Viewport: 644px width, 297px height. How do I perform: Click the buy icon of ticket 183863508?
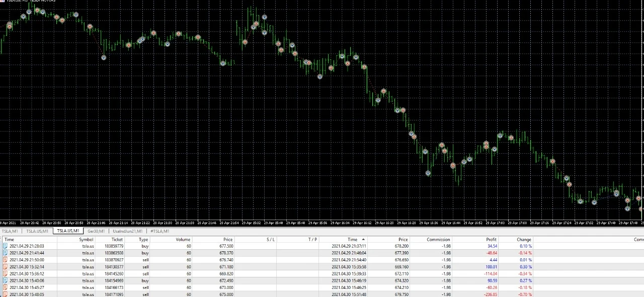[x=5, y=253]
